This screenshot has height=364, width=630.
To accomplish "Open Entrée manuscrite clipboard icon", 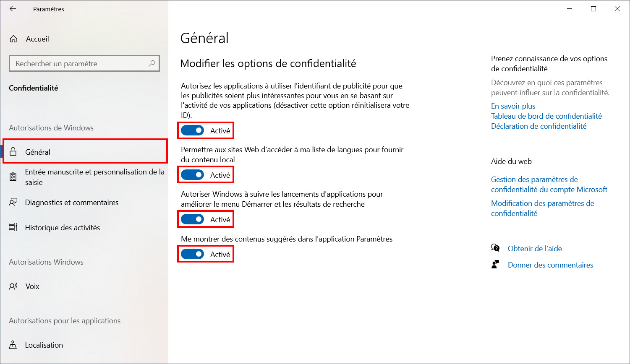I will tap(13, 177).
